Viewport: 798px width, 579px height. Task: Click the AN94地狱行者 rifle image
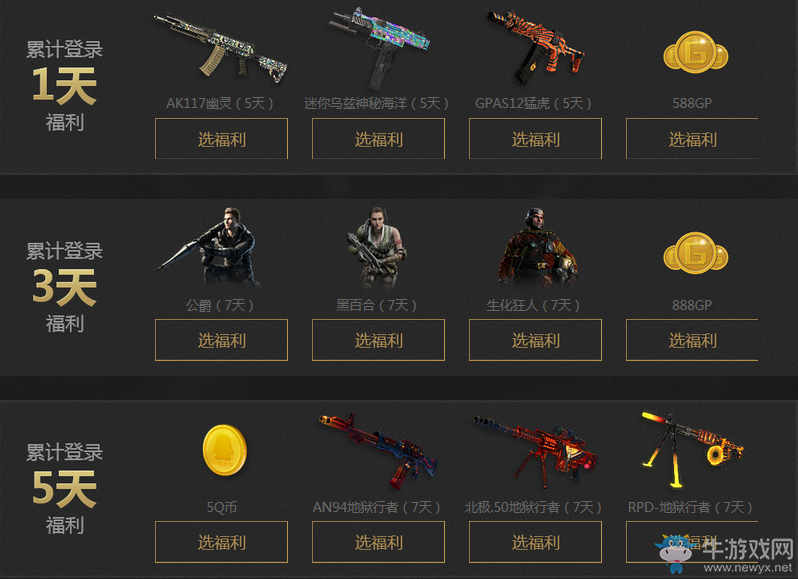[x=378, y=450]
